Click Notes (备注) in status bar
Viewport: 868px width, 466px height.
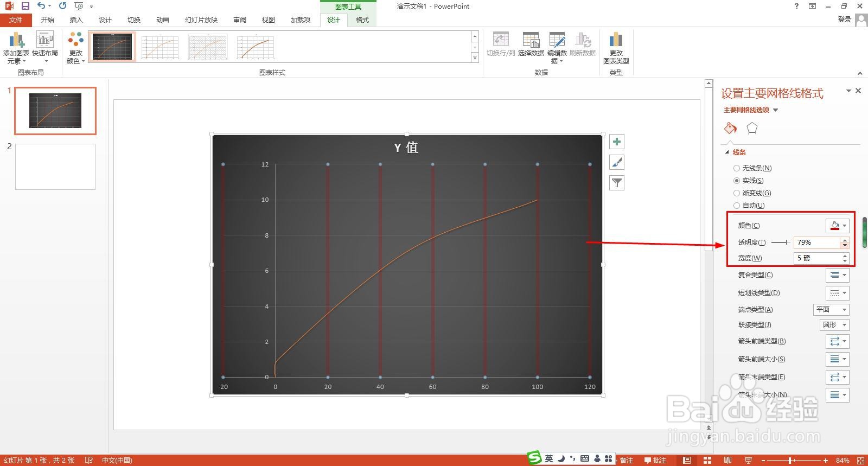pyautogui.click(x=623, y=460)
